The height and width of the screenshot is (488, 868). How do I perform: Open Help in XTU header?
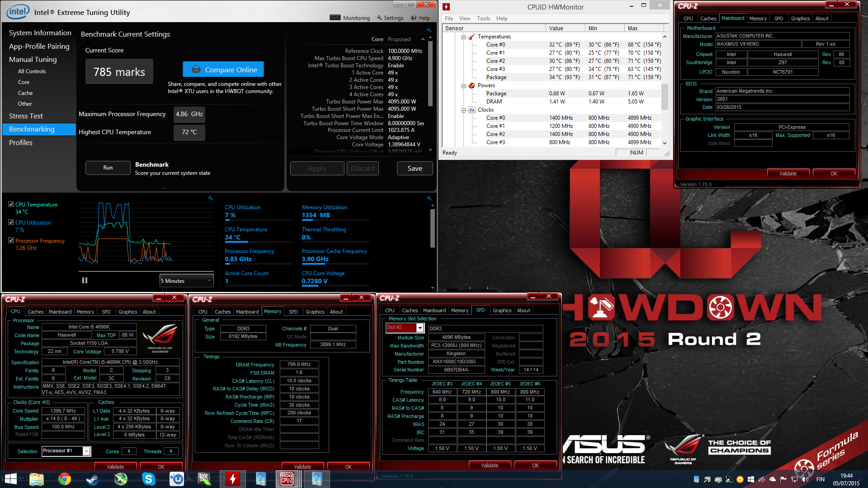click(x=420, y=18)
